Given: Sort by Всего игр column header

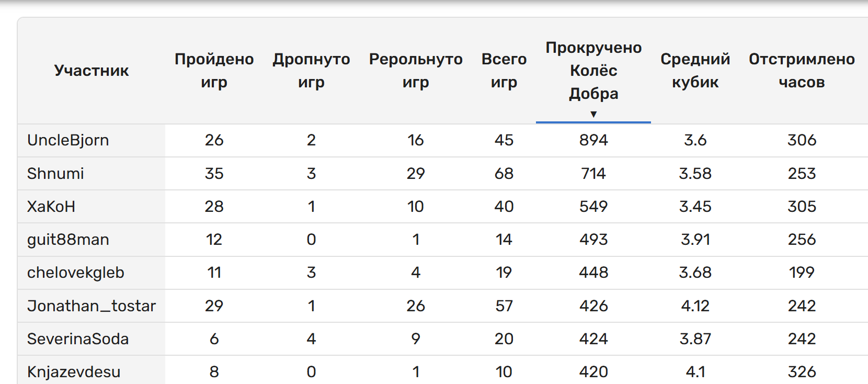Looking at the screenshot, I should (504, 71).
